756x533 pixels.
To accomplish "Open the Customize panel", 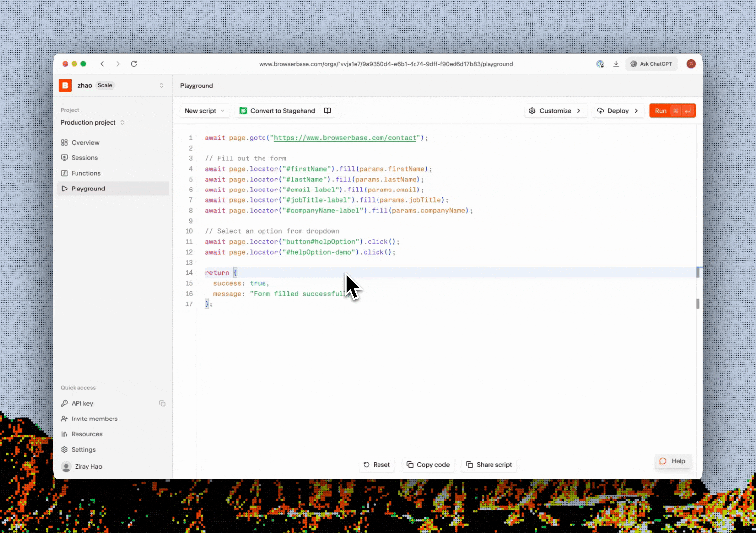I will pyautogui.click(x=555, y=111).
